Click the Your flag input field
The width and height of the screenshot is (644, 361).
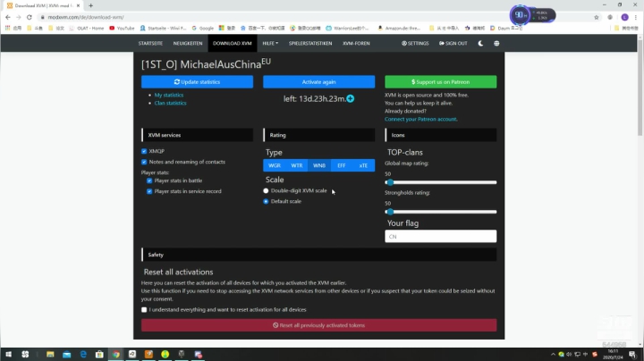(x=440, y=236)
